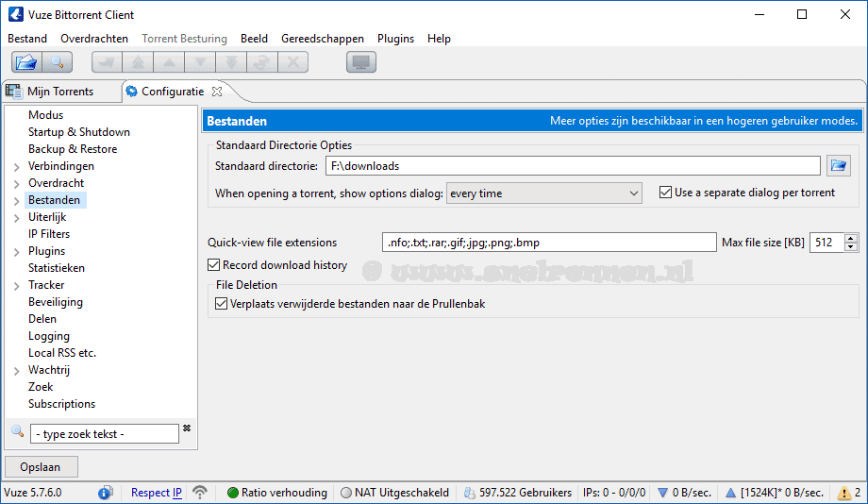The image size is (868, 504).
Task: Click the upload speed up-arrow icon
Action: [730, 493]
